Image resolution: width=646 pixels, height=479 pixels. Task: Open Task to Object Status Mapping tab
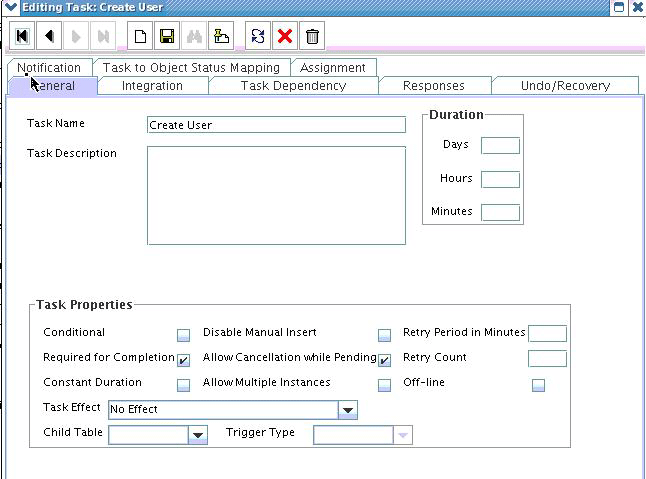pos(191,67)
